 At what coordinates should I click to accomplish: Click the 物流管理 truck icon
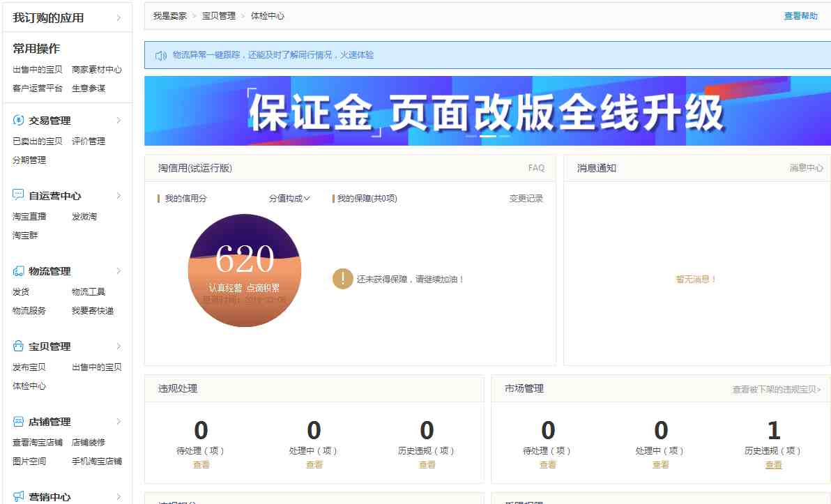18,270
